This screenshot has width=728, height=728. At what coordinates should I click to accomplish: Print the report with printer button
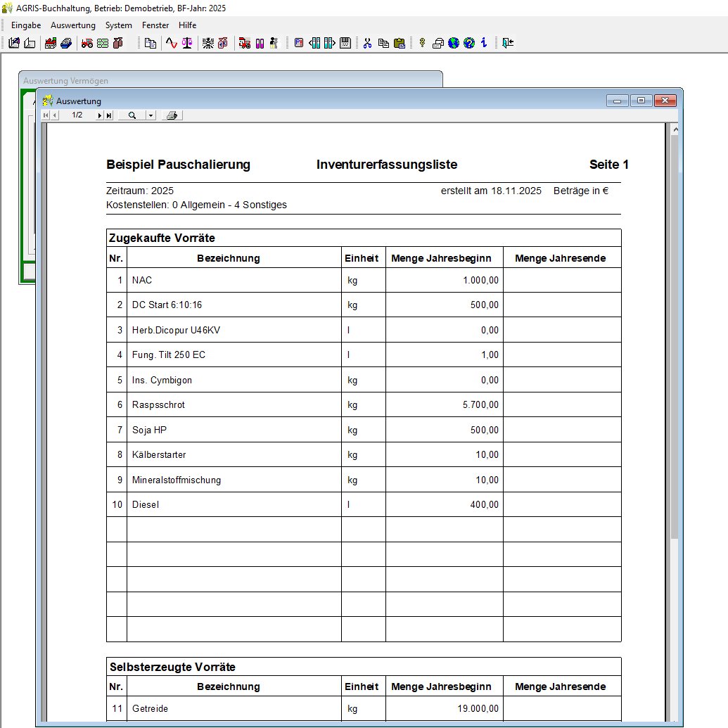(x=172, y=115)
